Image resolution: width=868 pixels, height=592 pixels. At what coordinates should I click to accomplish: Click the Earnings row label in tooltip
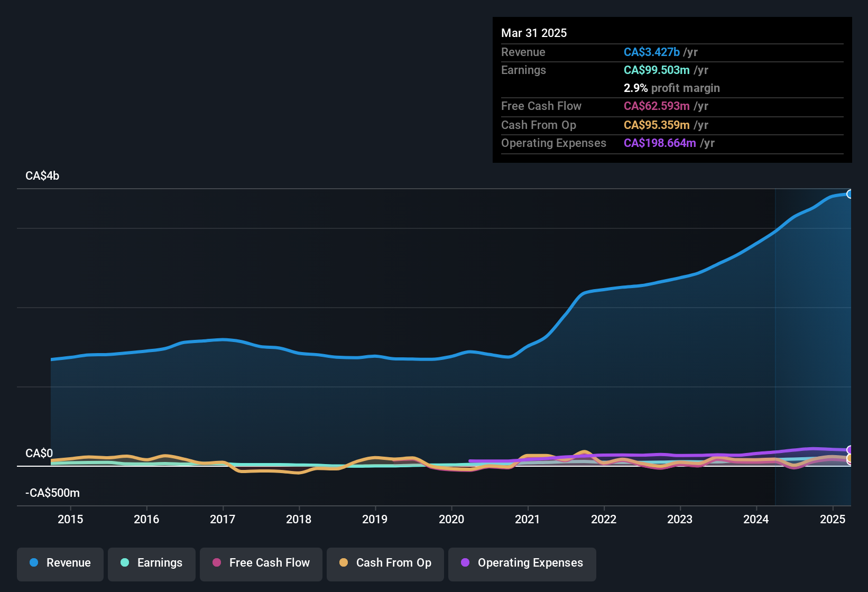(523, 70)
